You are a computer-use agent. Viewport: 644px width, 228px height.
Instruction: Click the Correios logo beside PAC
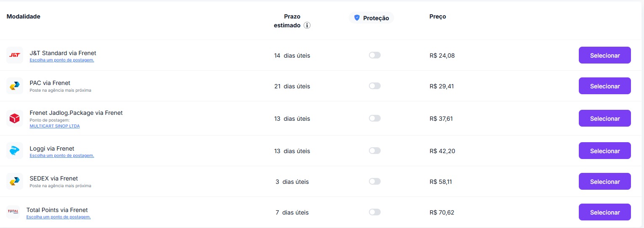click(15, 86)
